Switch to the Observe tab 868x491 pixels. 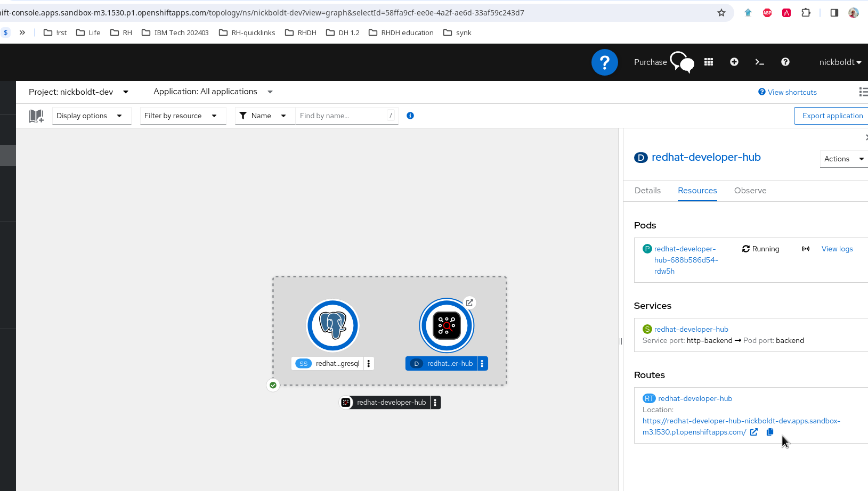pos(750,191)
